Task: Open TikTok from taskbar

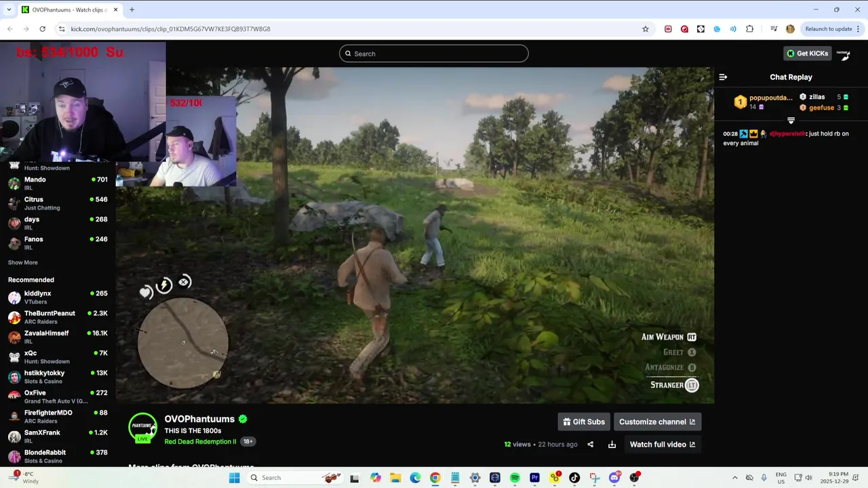Action: coord(574,478)
